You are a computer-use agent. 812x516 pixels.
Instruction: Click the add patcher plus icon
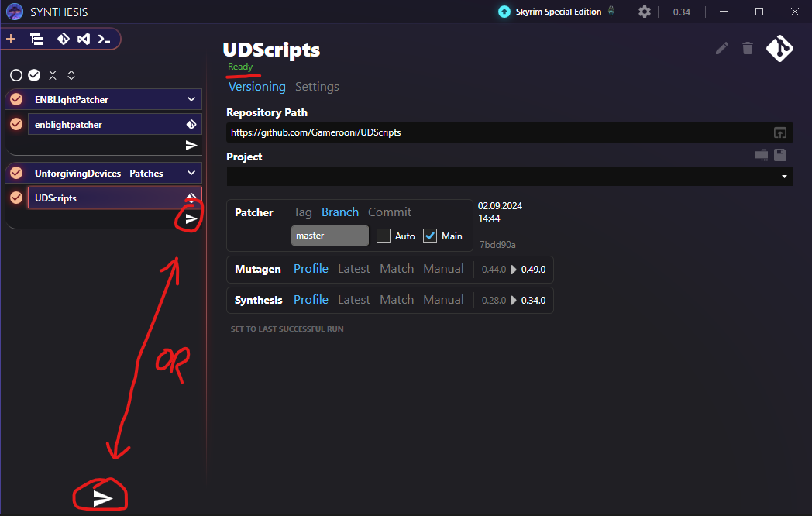(11, 39)
